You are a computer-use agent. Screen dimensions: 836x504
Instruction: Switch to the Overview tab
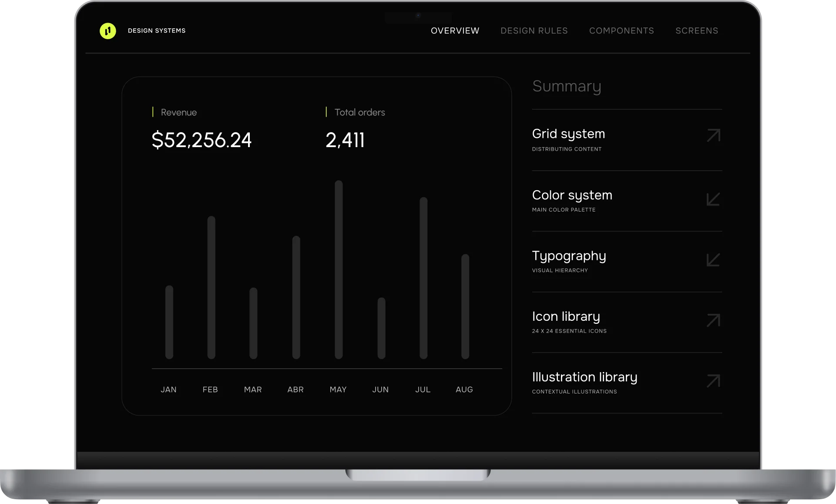(x=455, y=31)
